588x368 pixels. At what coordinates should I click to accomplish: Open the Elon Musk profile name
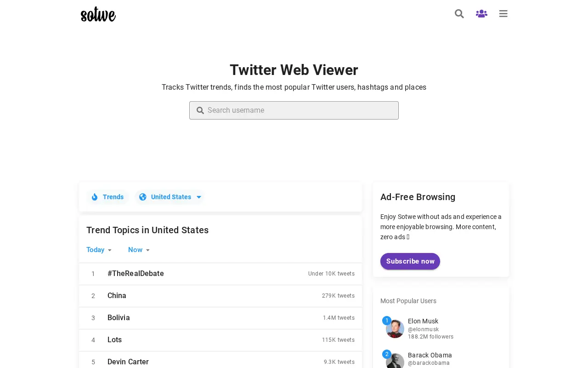tap(423, 321)
